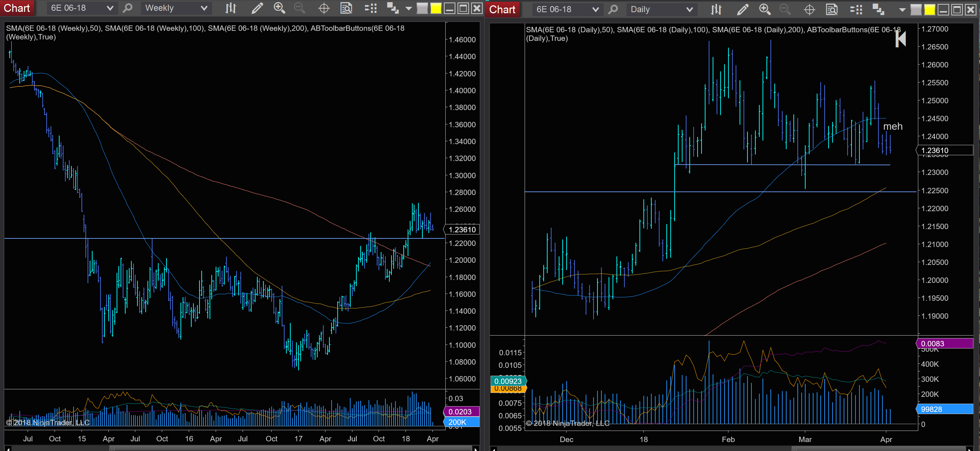Image resolution: width=980 pixels, height=451 pixels.
Task: Click the 99828 blue volume marker in the Daily chart
Action: (944, 409)
